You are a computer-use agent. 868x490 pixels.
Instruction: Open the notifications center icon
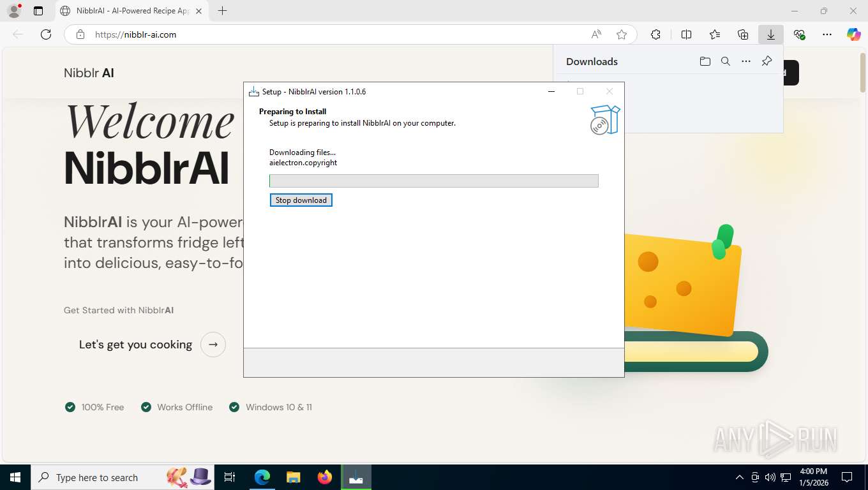[x=847, y=477]
